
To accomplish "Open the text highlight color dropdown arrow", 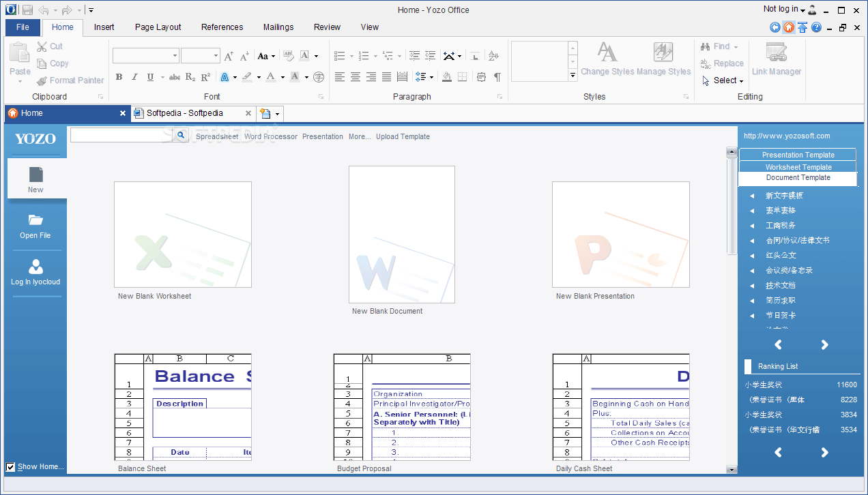I will [x=259, y=77].
